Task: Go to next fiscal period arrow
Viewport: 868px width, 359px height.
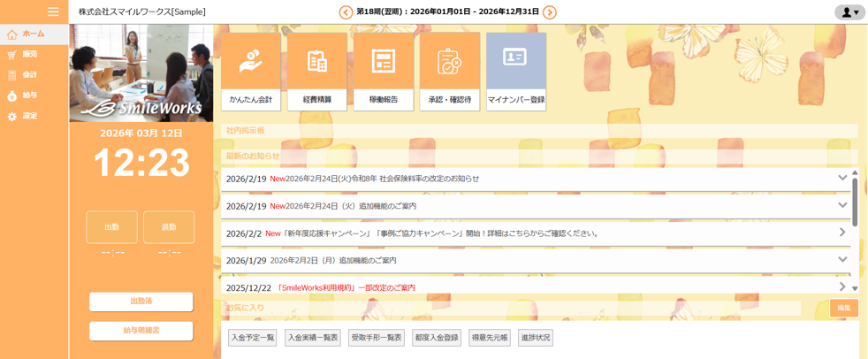Action: point(550,12)
